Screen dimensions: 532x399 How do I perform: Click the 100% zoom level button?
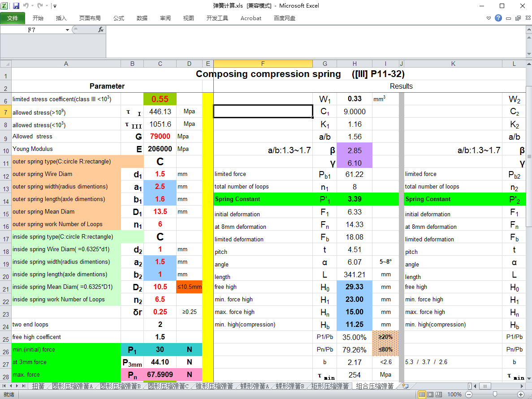pos(454,395)
